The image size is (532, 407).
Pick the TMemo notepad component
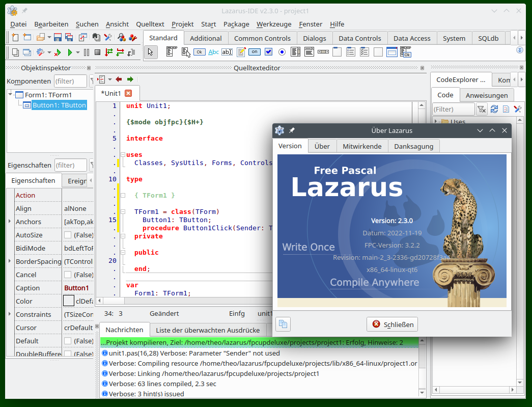pyautogui.click(x=241, y=52)
